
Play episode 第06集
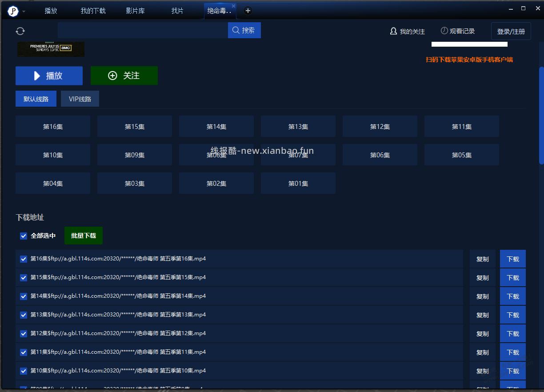tap(380, 155)
